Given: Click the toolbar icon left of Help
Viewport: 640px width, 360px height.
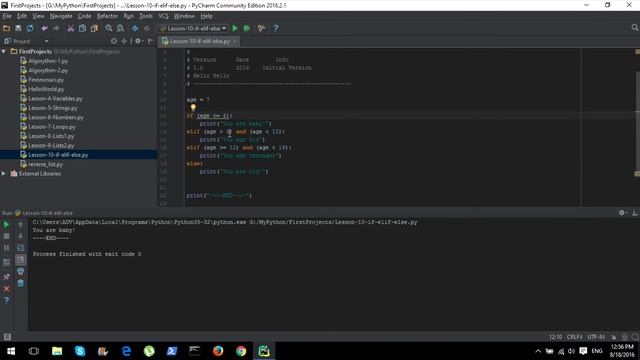Looking at the screenshot, I should tap(261, 28).
